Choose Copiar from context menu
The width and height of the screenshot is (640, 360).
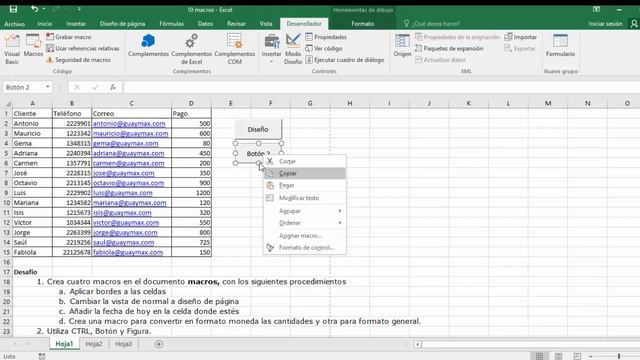click(305, 173)
